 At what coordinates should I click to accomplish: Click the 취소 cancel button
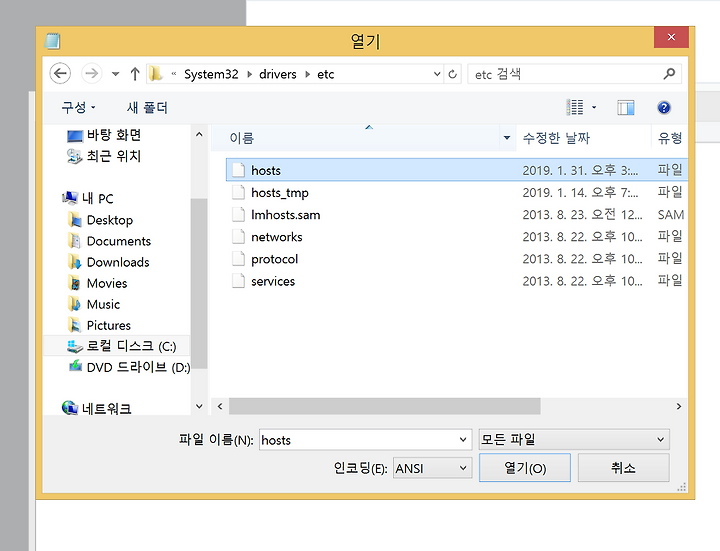pos(623,468)
